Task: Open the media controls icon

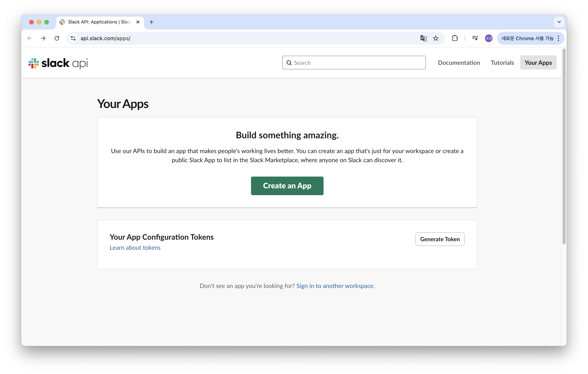Action: tap(475, 38)
